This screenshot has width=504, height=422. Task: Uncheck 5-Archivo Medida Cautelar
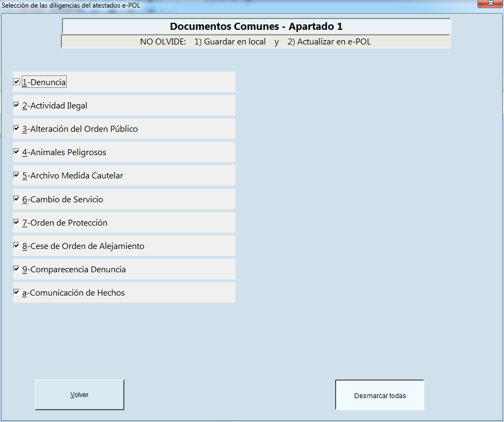[x=17, y=175]
